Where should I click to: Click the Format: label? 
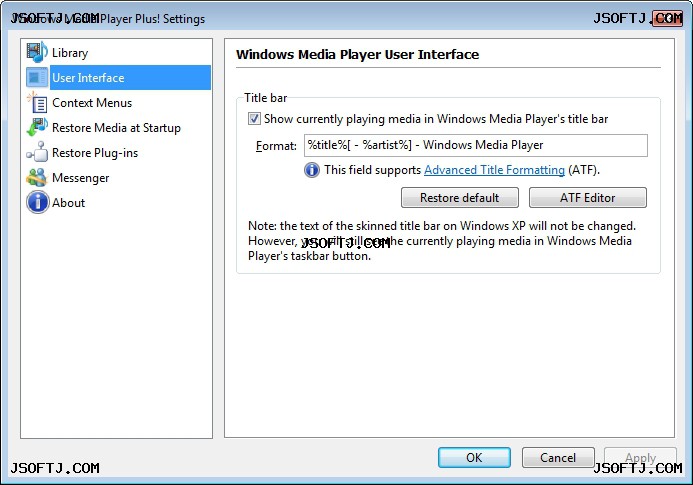pyautogui.click(x=276, y=146)
